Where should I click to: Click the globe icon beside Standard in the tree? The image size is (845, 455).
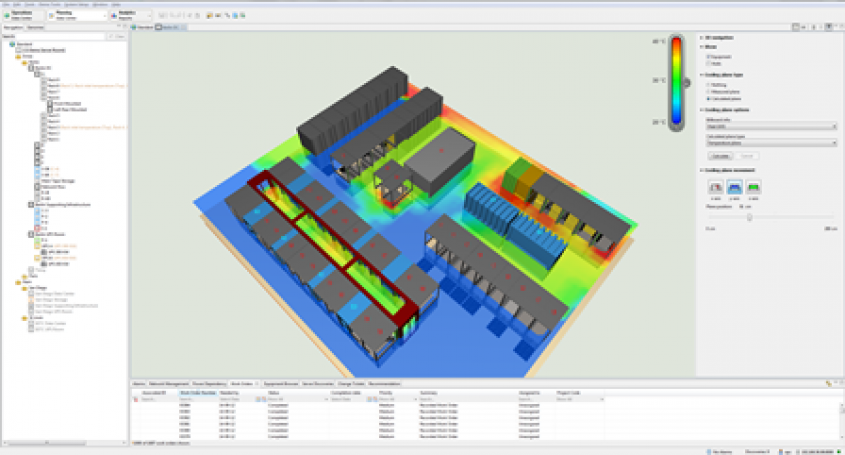(12, 44)
